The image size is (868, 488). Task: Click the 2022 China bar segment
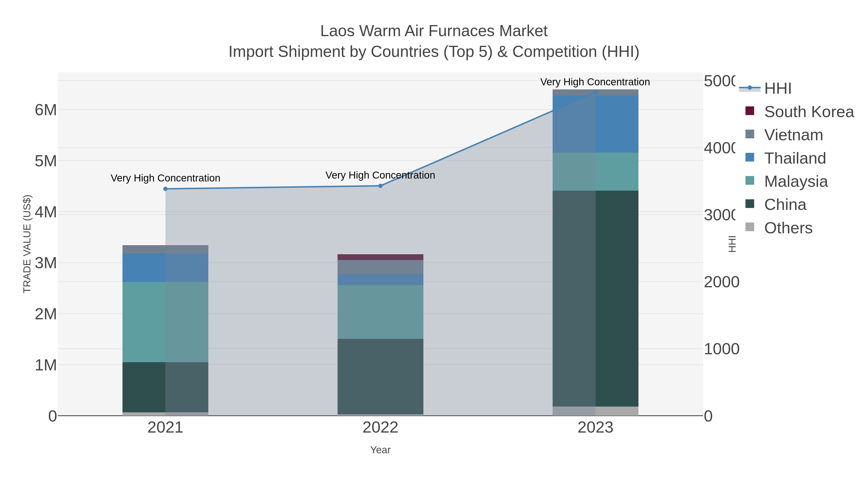point(380,376)
